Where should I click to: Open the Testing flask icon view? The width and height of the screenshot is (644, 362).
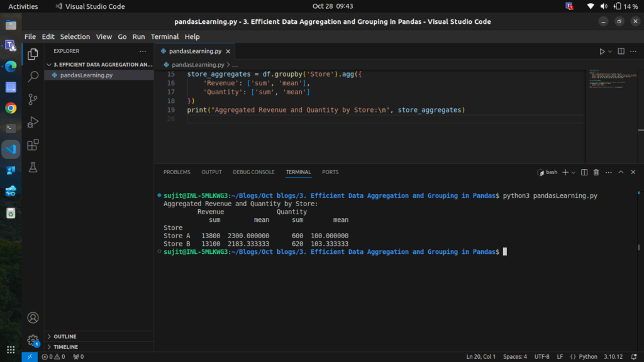33,167
